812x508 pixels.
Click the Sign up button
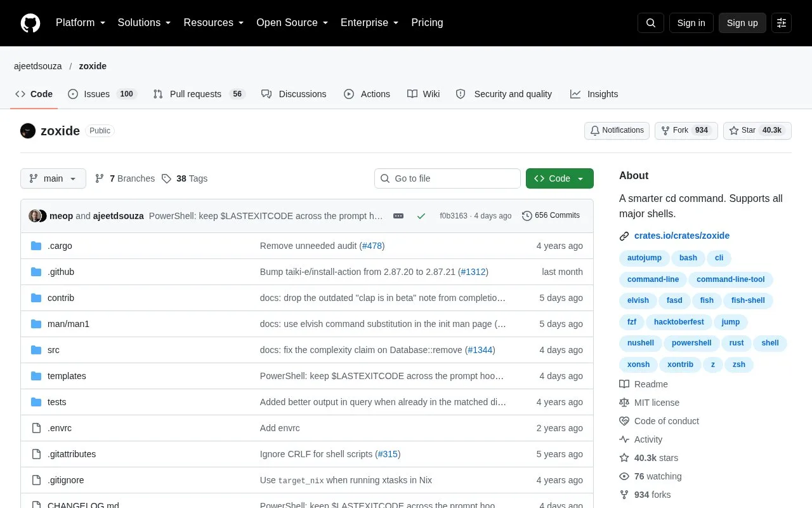(x=742, y=23)
